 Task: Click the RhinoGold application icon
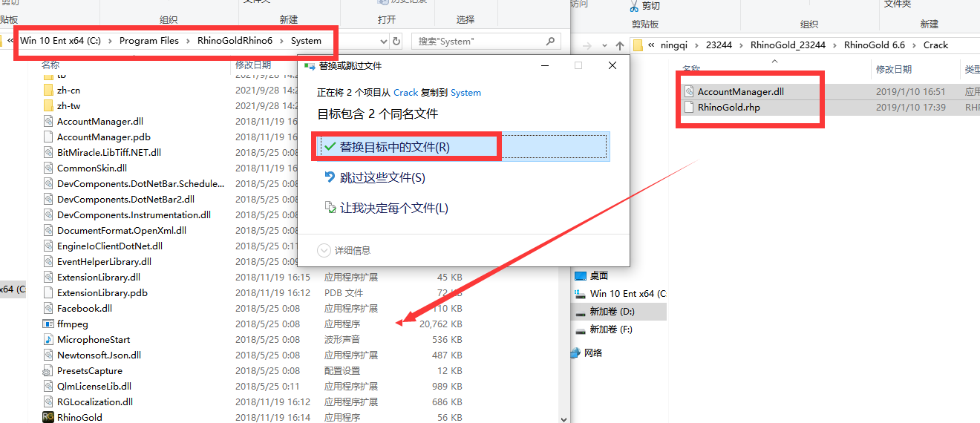pyautogui.click(x=48, y=418)
